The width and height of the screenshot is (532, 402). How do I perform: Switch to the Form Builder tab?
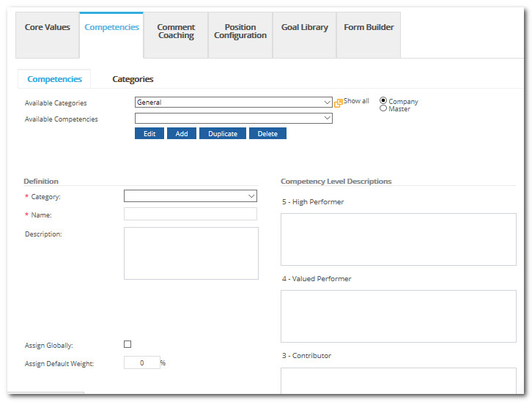point(369,27)
